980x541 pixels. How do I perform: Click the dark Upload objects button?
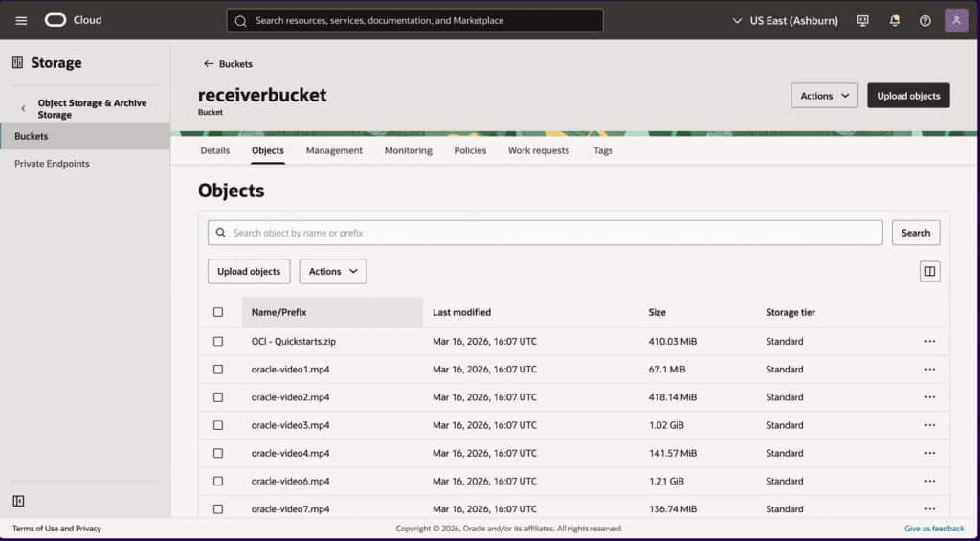click(x=908, y=96)
